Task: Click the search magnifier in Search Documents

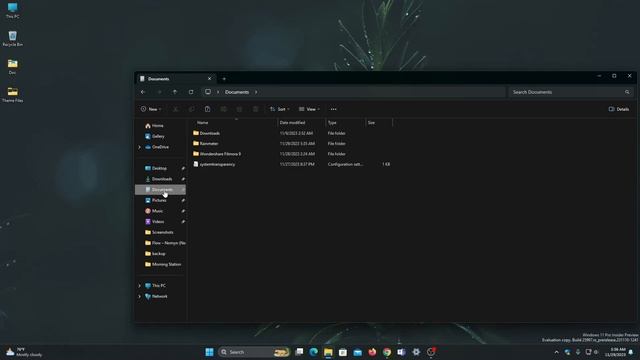Action: (627, 92)
